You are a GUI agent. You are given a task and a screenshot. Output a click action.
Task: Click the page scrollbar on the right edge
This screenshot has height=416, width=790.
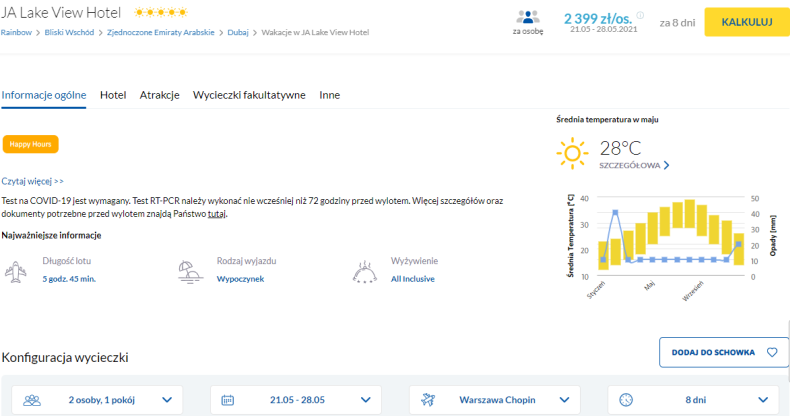coord(787,351)
